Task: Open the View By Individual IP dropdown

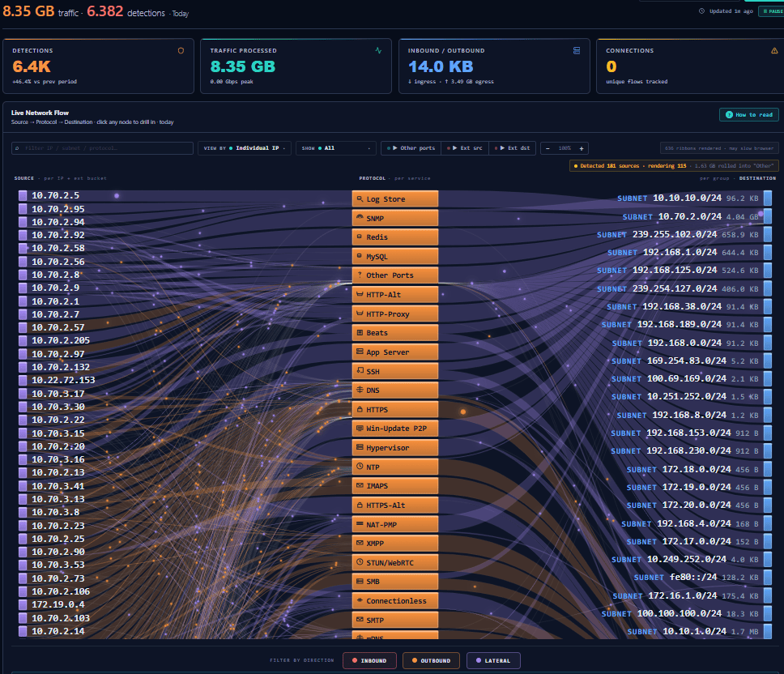Action: tap(245, 148)
